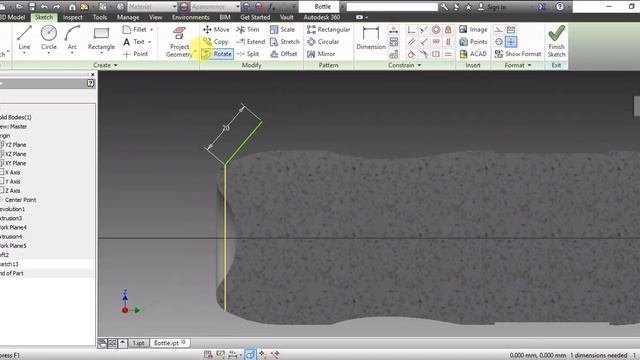The height and width of the screenshot is (360, 640).
Task: Toggle the highlighted Slice Graphics status icon
Action: click(x=250, y=355)
